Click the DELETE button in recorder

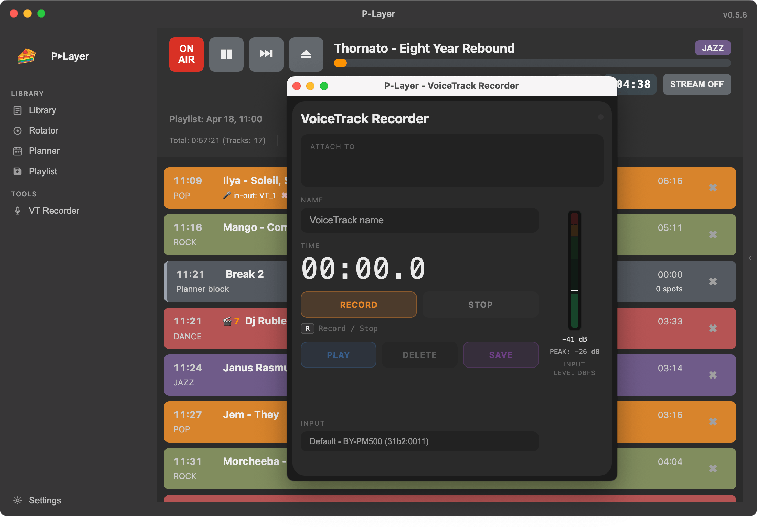420,355
